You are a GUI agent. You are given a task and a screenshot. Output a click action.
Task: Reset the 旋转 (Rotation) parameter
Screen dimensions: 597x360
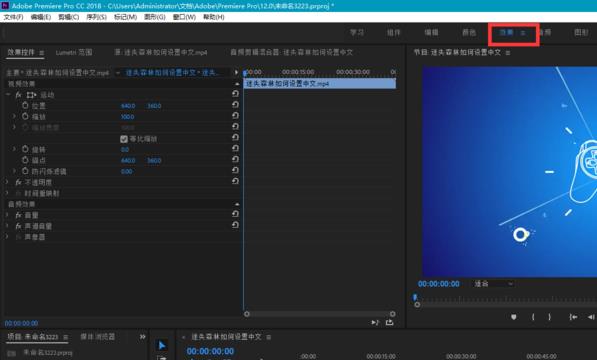click(x=235, y=148)
